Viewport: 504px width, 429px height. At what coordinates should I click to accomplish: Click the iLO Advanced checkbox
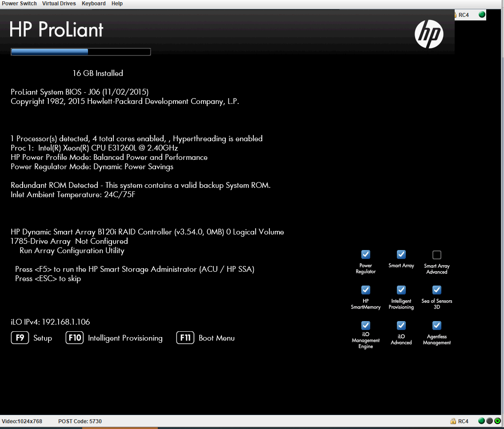[x=401, y=326]
